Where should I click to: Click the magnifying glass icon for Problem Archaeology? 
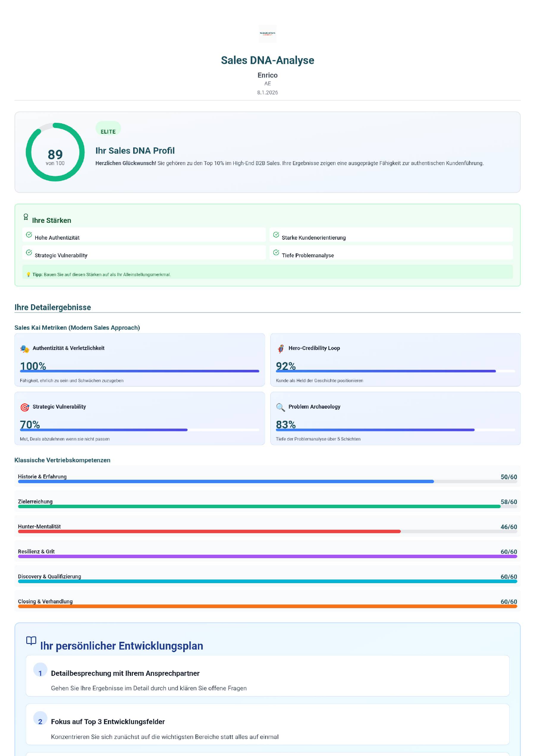[x=281, y=407]
